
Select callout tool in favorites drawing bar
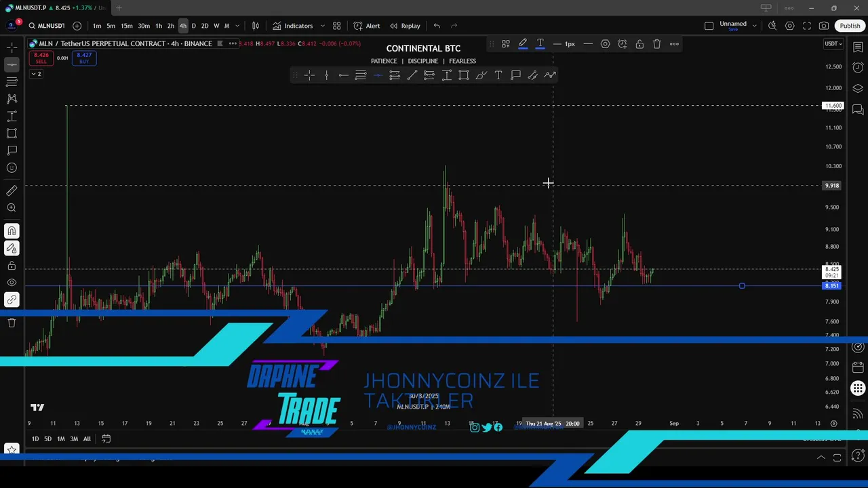[x=515, y=75]
